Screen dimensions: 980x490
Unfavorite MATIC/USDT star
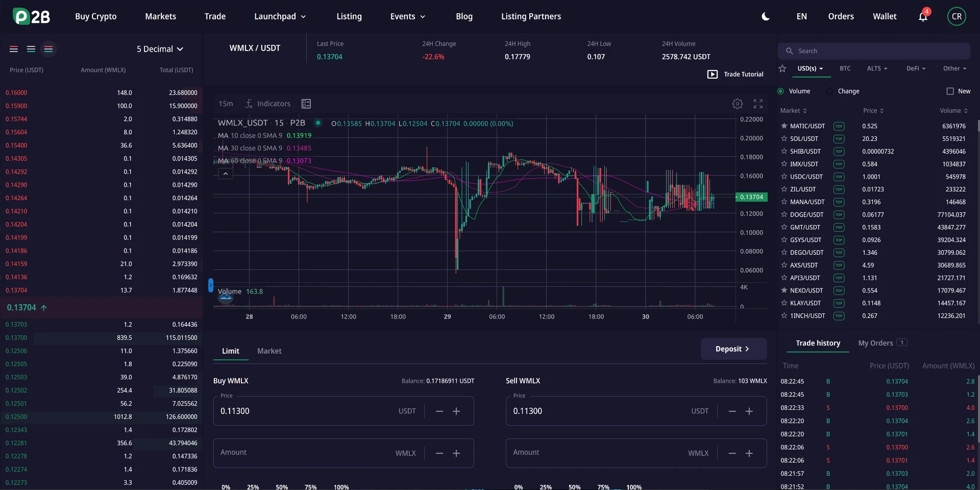coord(784,126)
